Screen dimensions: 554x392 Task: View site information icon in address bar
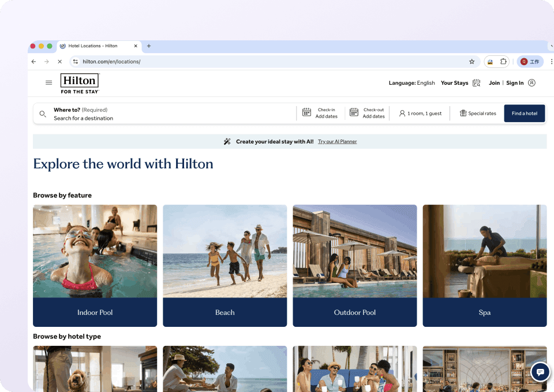point(75,62)
